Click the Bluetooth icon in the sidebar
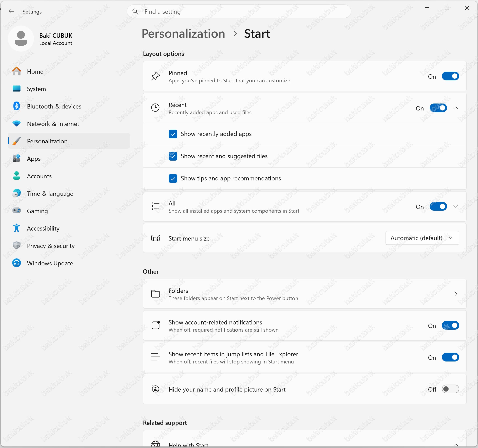The height and width of the screenshot is (448, 478). pyautogui.click(x=17, y=106)
